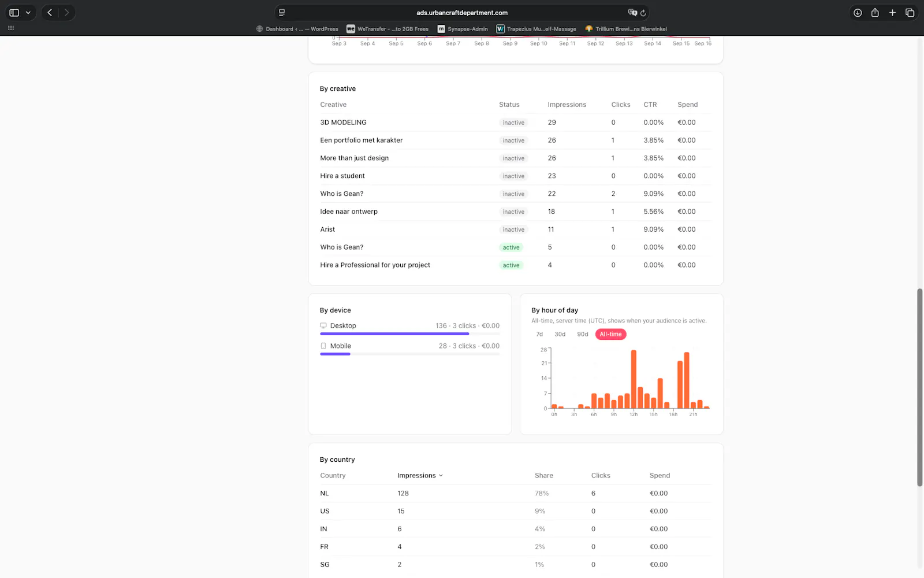The width and height of the screenshot is (924, 578).
Task: Click the NL country row
Action: [515, 494]
